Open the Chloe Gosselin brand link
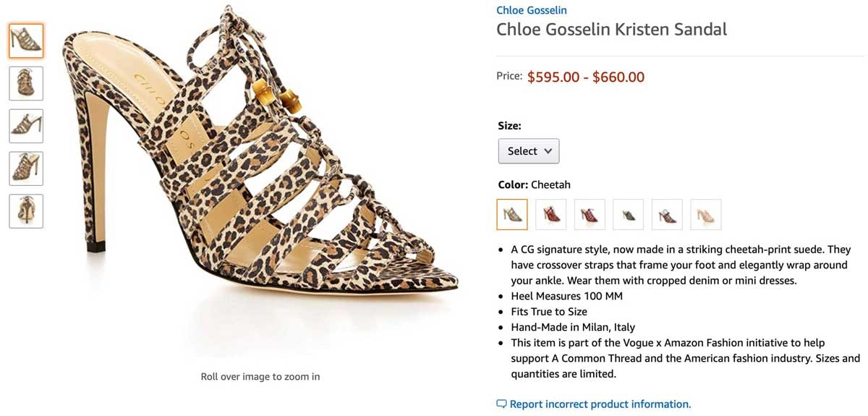868x416 pixels. point(531,10)
